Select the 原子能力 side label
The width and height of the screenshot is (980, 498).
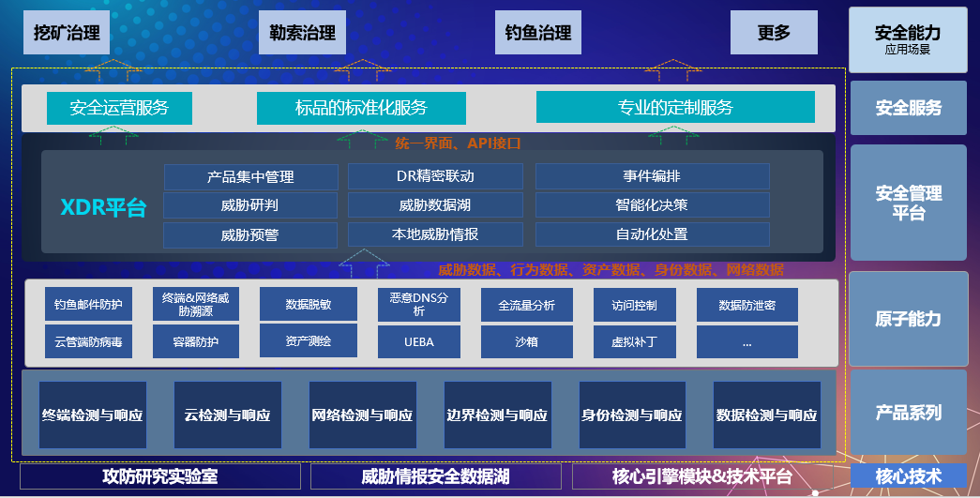[908, 319]
